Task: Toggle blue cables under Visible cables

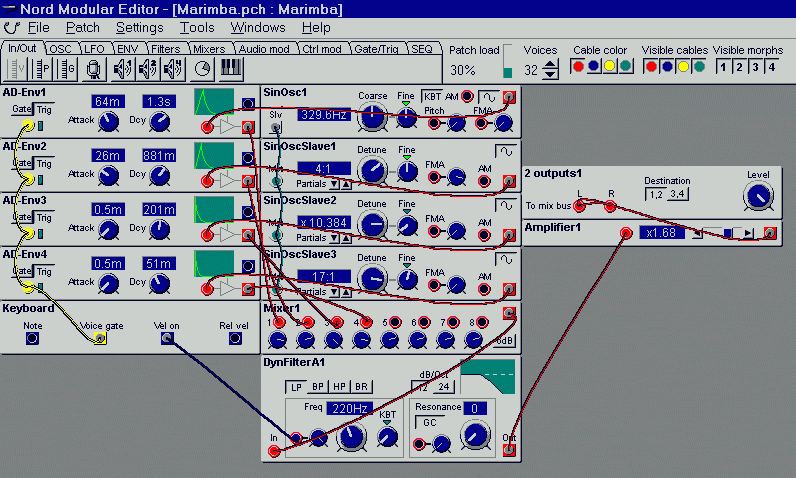Action: pos(667,67)
